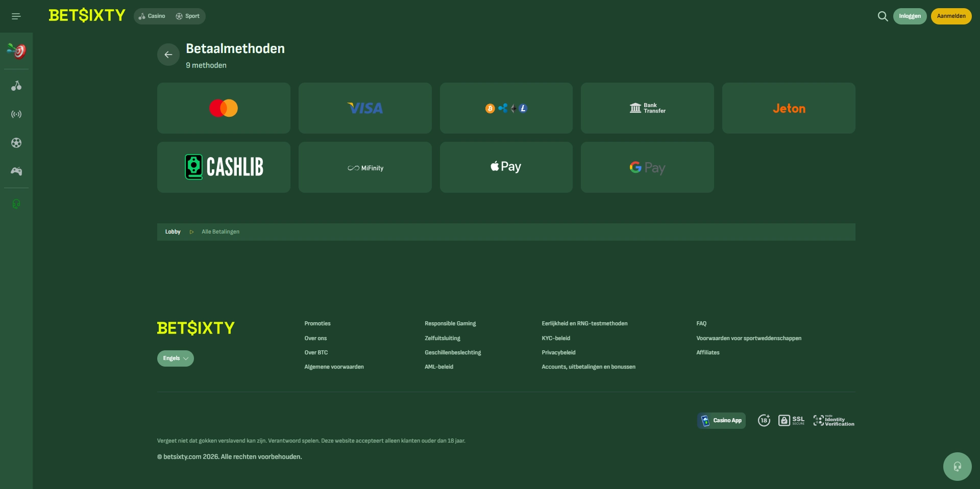Viewport: 980px width, 489px height.
Task: Click the Identity Verification badge
Action: (834, 420)
